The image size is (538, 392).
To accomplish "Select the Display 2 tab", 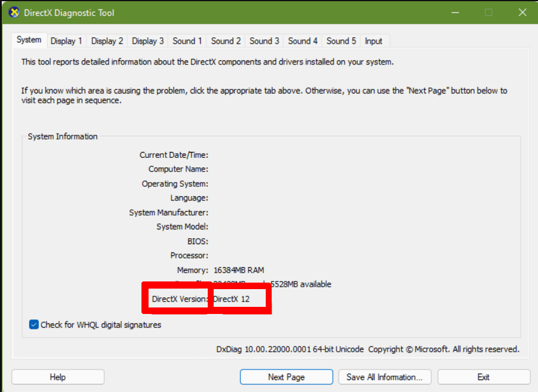I will (x=107, y=41).
